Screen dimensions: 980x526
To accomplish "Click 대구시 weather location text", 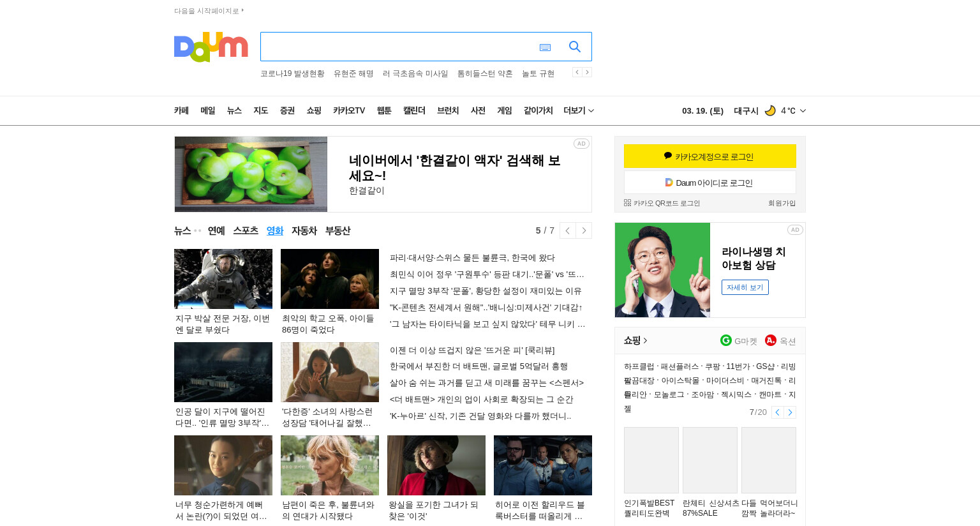I will tap(746, 110).
